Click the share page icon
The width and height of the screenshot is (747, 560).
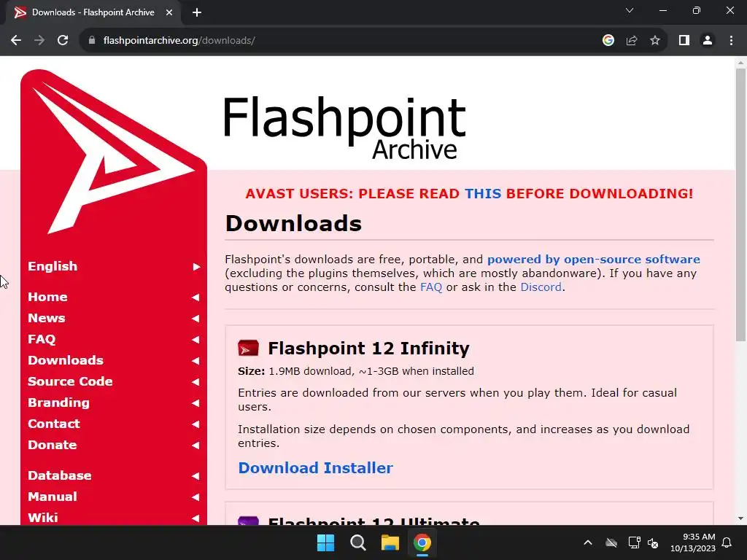pyautogui.click(x=632, y=41)
